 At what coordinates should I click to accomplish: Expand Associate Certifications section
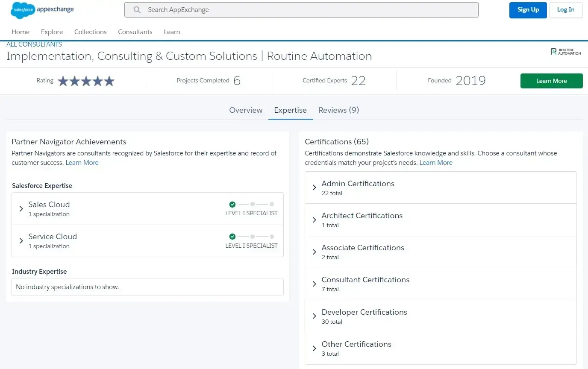441,252
